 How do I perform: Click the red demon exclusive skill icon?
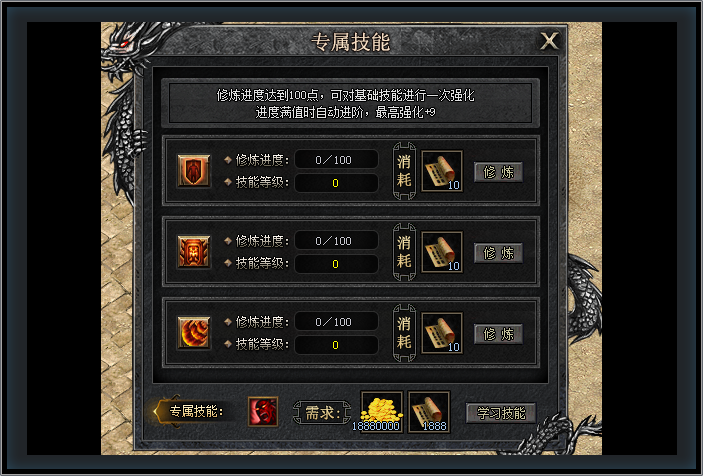[263, 411]
